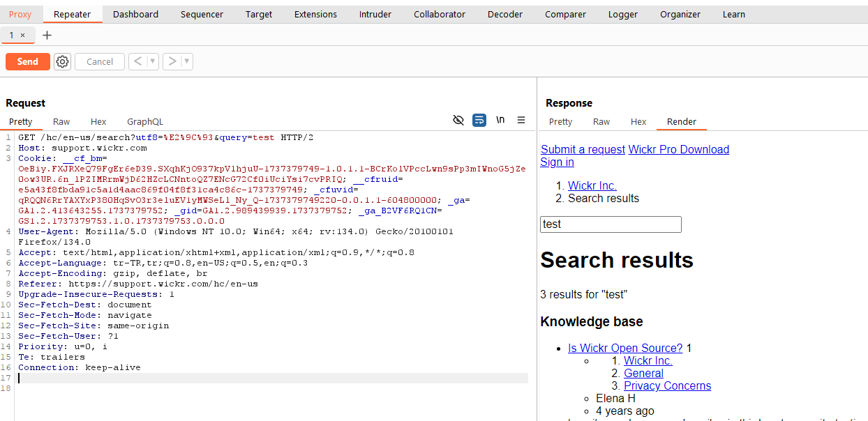Open the Sequencer tab
Image resolution: width=868 pixels, height=421 pixels.
coord(202,14)
